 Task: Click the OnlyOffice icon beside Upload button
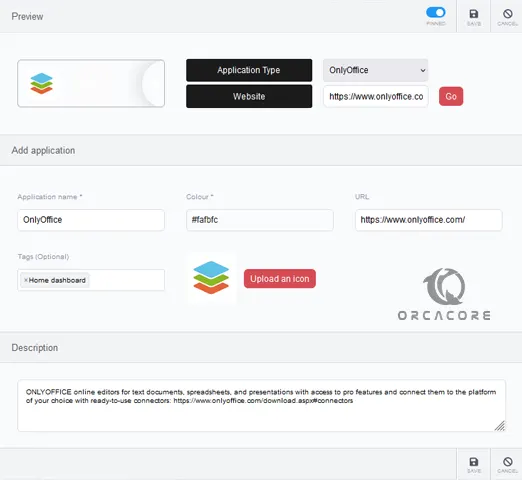point(211,278)
